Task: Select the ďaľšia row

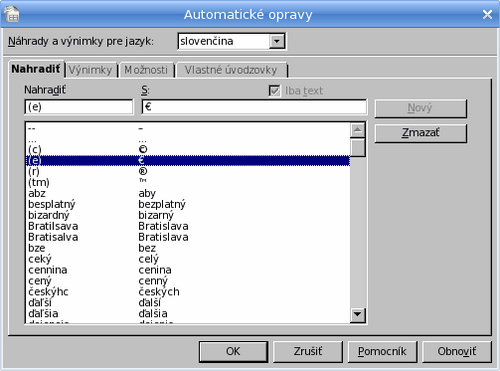Action: tap(188, 314)
